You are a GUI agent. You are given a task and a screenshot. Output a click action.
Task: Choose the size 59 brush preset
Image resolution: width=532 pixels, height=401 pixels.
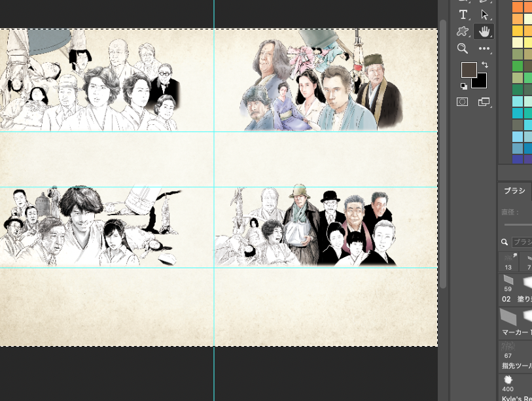point(508,284)
